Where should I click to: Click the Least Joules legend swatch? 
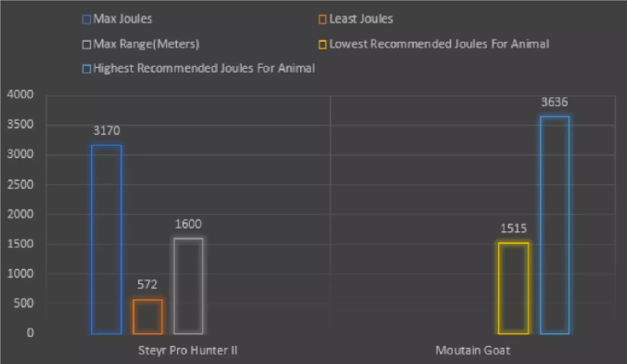point(322,19)
